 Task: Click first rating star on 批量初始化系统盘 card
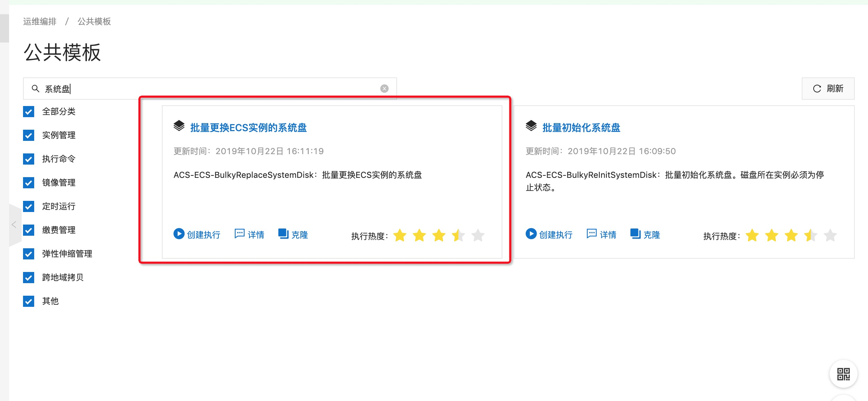(752, 235)
